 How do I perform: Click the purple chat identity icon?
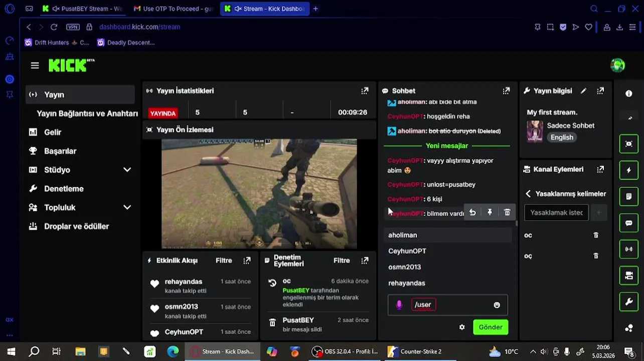click(x=399, y=305)
